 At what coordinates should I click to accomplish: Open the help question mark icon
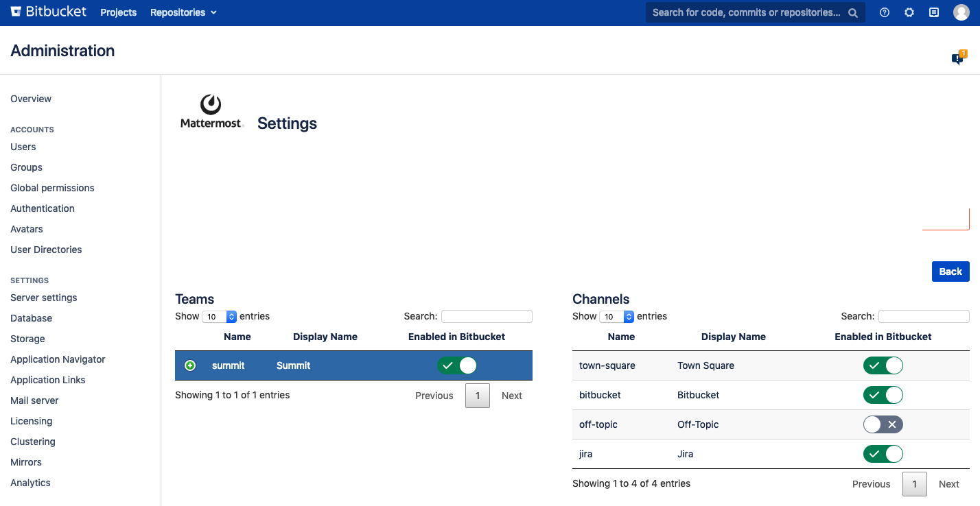pyautogui.click(x=885, y=12)
